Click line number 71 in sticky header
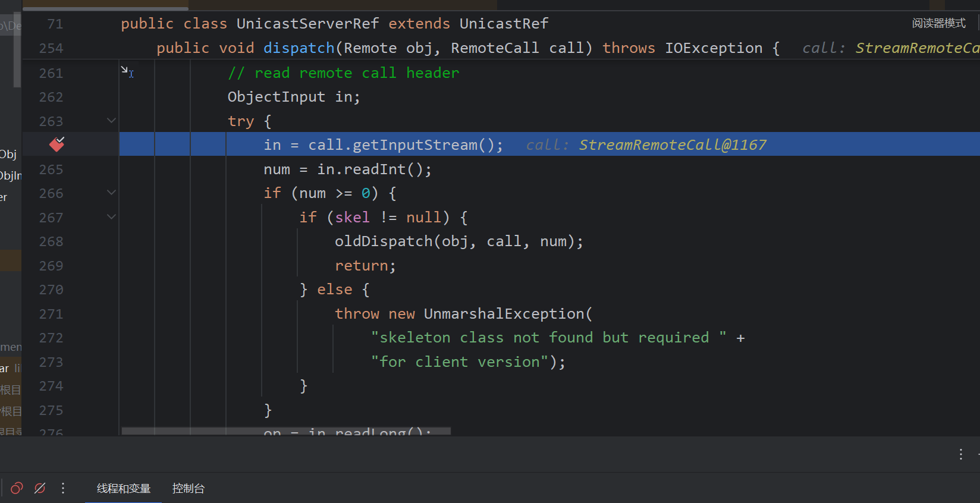Image resolution: width=980 pixels, height=503 pixels. pos(55,24)
